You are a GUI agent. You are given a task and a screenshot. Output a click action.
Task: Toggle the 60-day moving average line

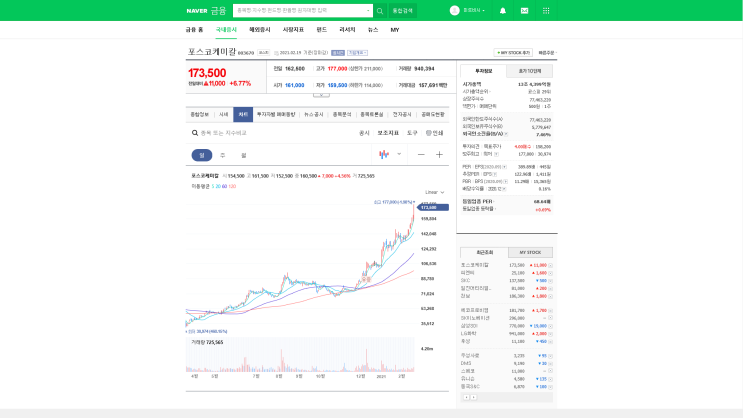coord(225,186)
